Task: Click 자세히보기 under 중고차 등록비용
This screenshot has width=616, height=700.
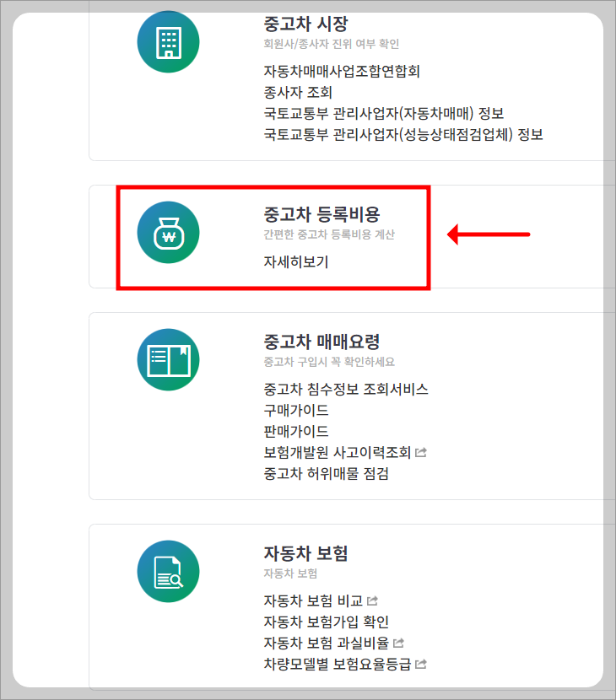Action: click(x=296, y=261)
